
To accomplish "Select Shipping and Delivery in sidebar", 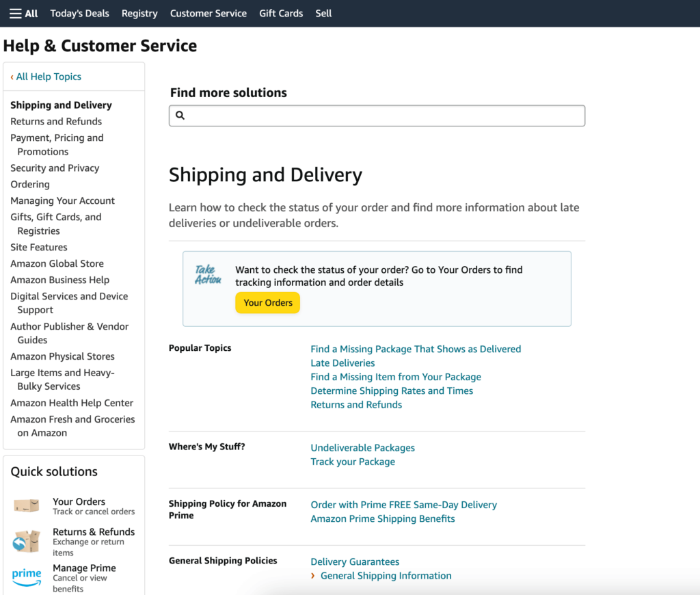I will (x=61, y=105).
